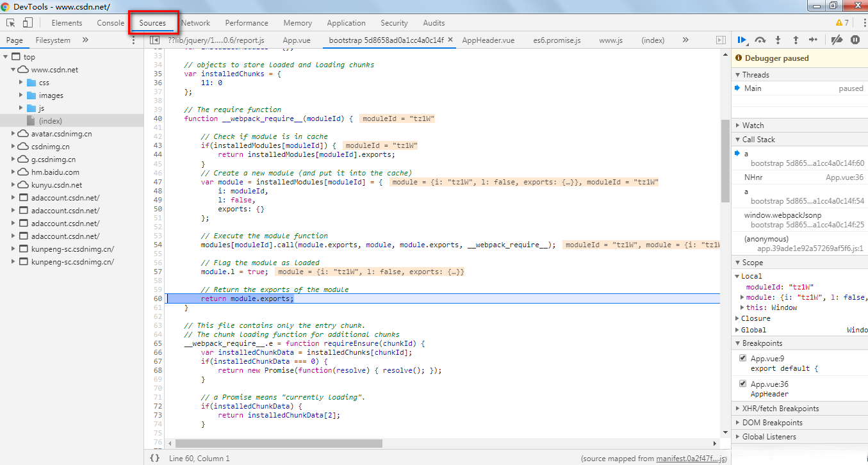Expand the css folder in the tree
This screenshot has width=868, height=465.
(x=21, y=83)
